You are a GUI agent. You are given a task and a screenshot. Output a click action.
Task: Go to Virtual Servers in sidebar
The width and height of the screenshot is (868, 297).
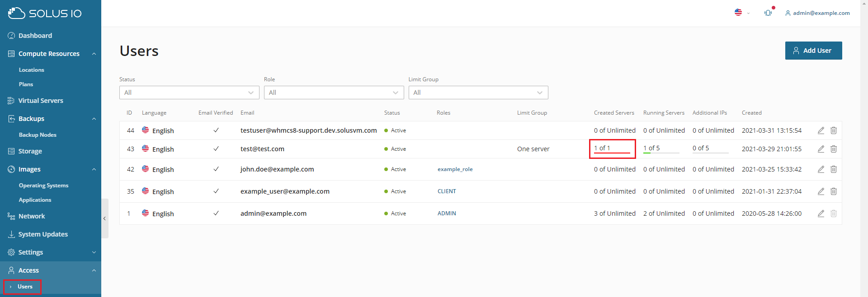[41, 101]
